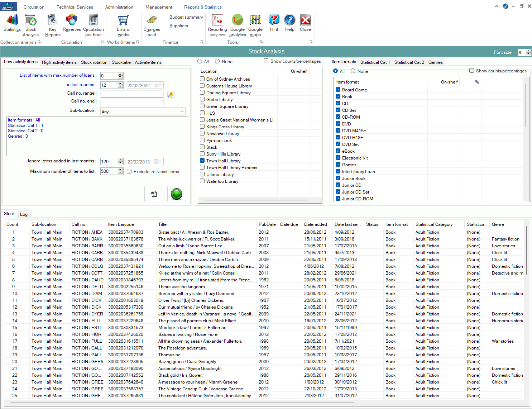This screenshot has width=532, height=409.
Task: Uncheck the DVD item format
Action: 338,124
